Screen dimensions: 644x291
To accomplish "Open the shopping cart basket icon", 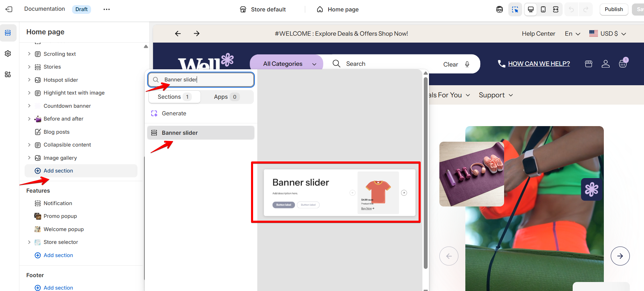I will [x=623, y=64].
